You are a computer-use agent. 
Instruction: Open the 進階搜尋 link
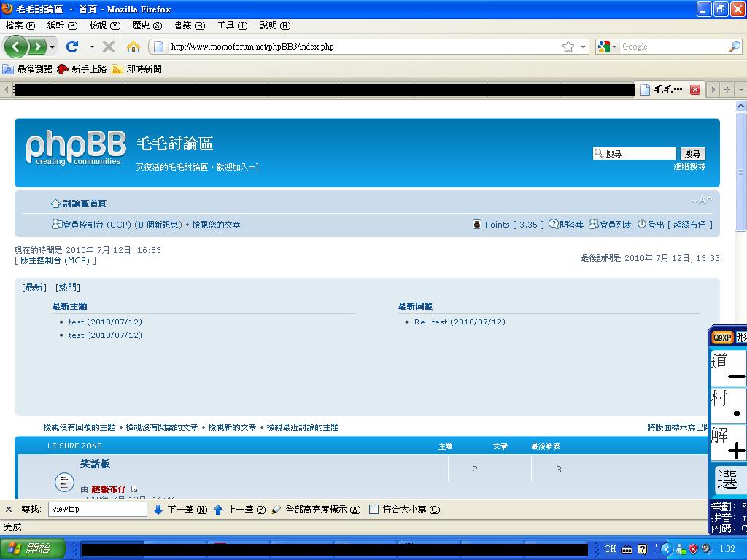pyautogui.click(x=689, y=166)
